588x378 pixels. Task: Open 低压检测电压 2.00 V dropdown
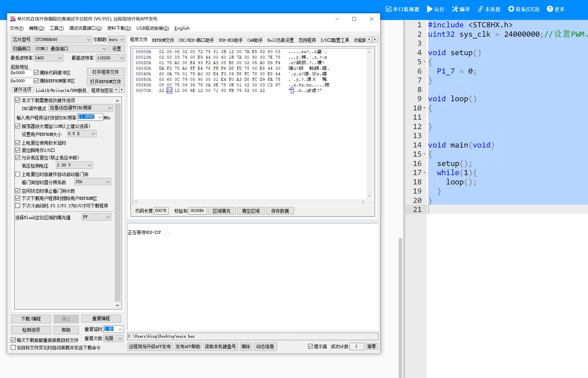click(x=74, y=165)
